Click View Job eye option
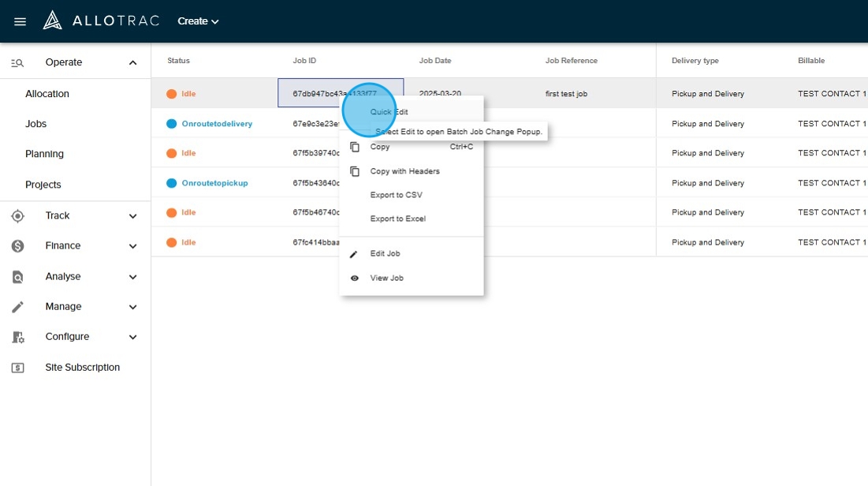The width and height of the screenshot is (868, 486). [x=386, y=278]
